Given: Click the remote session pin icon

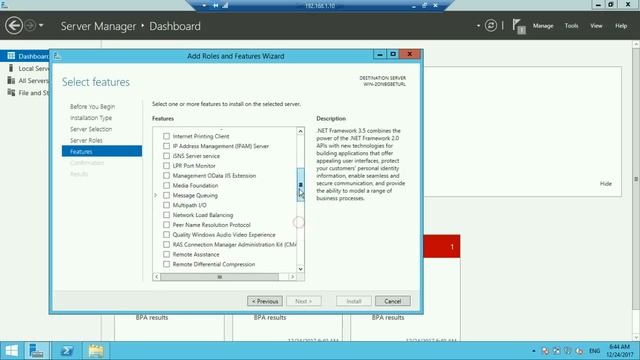Looking at the screenshot, I should 215,5.
